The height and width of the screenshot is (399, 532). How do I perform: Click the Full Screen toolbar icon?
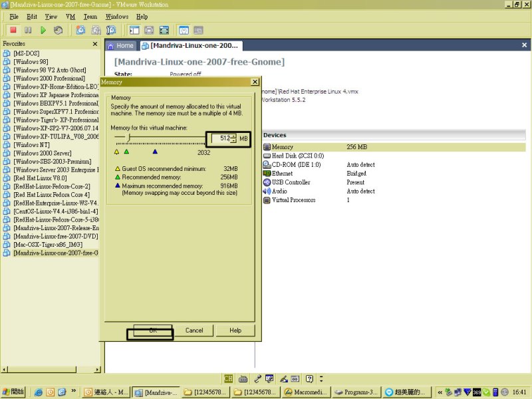tap(164, 30)
